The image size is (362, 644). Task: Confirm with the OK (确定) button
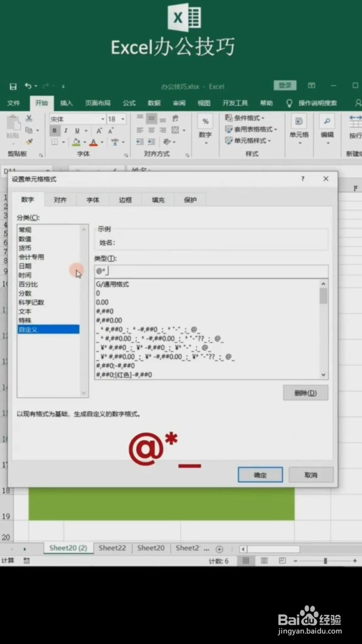pos(260,475)
